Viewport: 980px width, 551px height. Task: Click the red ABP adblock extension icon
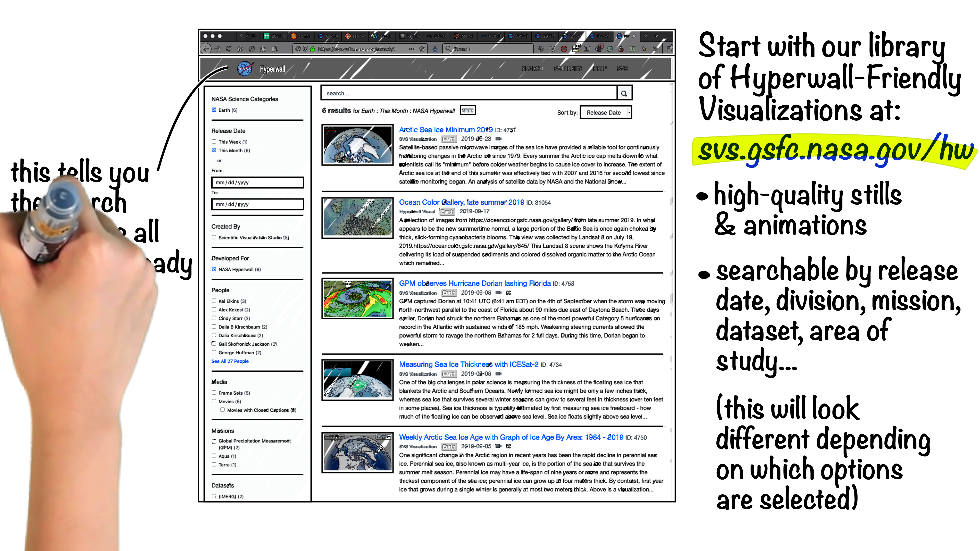tap(564, 49)
